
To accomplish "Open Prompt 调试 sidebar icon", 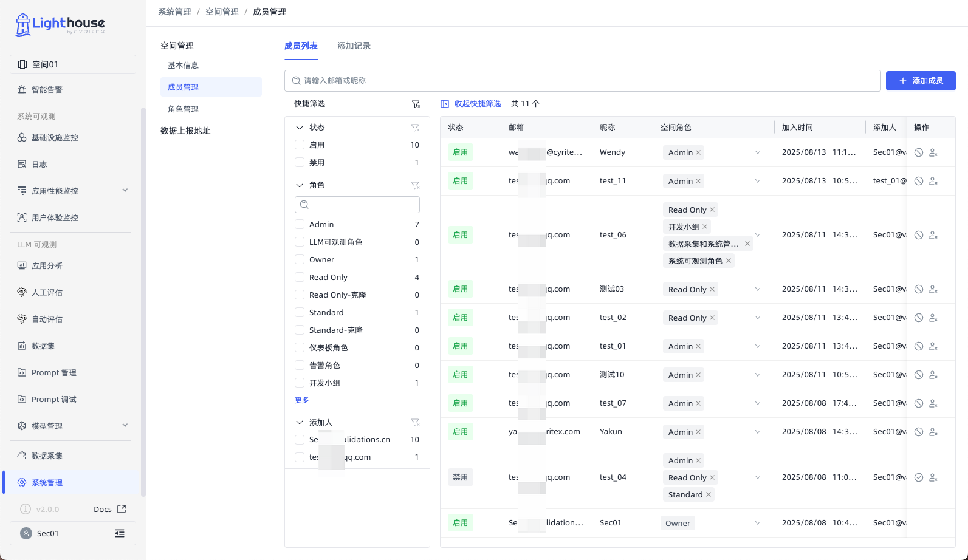I will pyautogui.click(x=22, y=399).
